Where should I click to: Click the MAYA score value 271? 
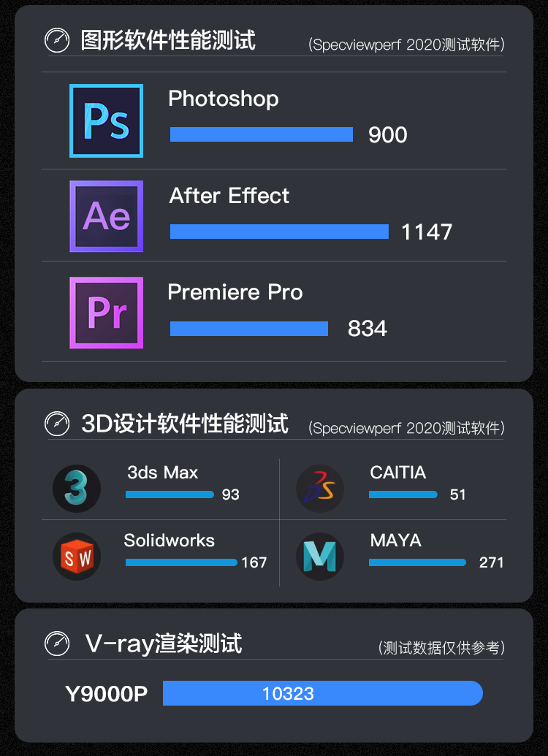pos(491,562)
